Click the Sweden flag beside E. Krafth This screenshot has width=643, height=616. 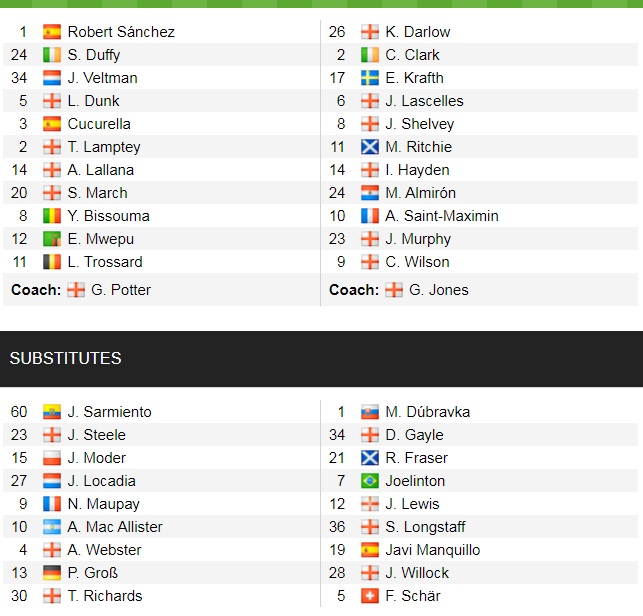370,78
